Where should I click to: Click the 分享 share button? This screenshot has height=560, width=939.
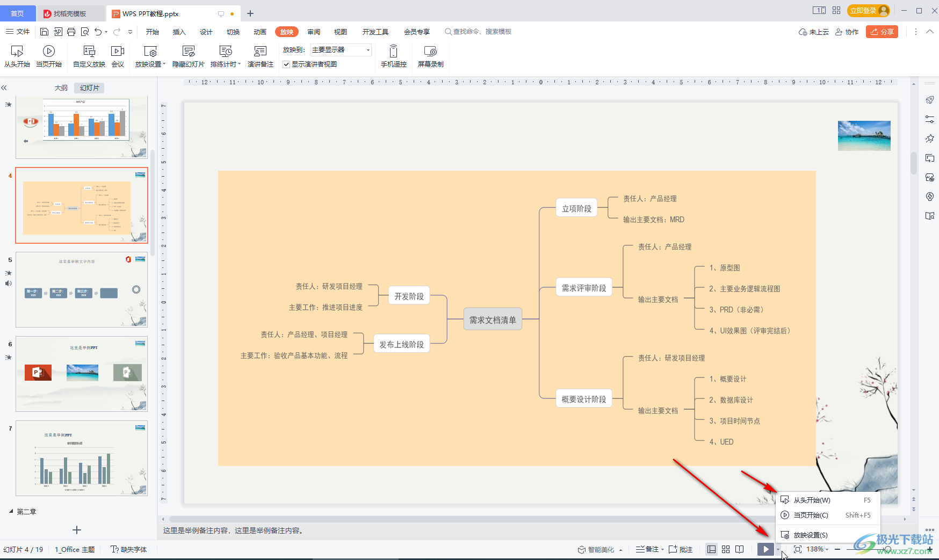(x=882, y=32)
